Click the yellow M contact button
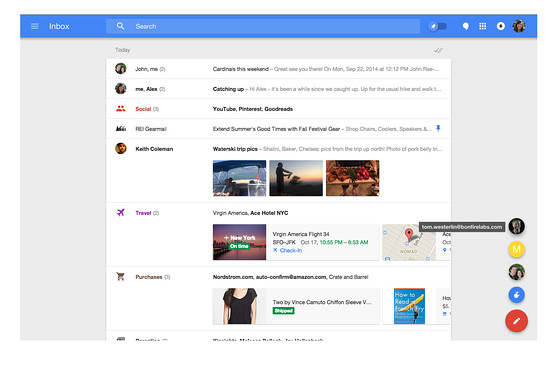553x369 pixels. coord(516,249)
